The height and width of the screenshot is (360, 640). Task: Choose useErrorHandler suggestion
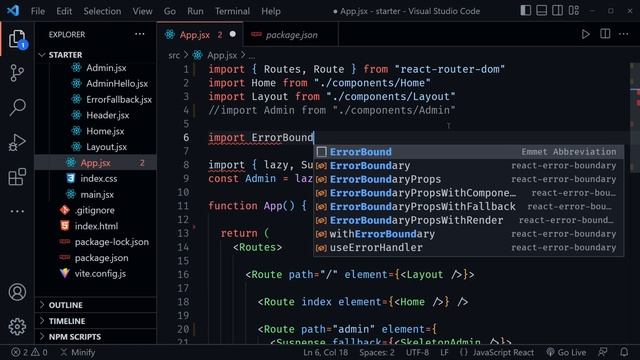[469, 248]
